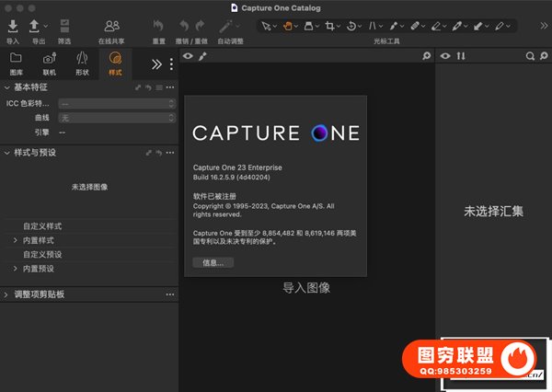
Task: Open the ICC profile (ICC 色彩特…) dropdown
Action: tap(116, 104)
